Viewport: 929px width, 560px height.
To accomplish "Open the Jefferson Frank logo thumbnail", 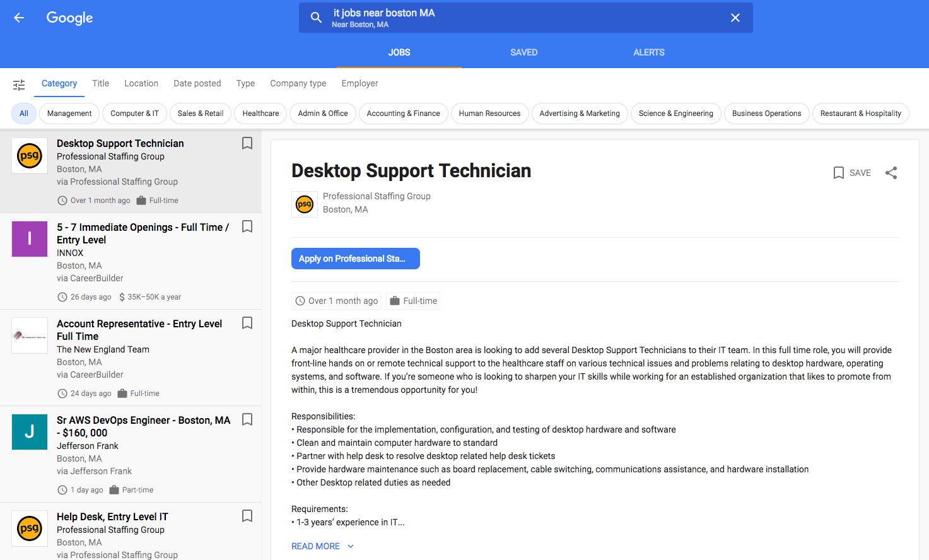I will click(x=30, y=432).
